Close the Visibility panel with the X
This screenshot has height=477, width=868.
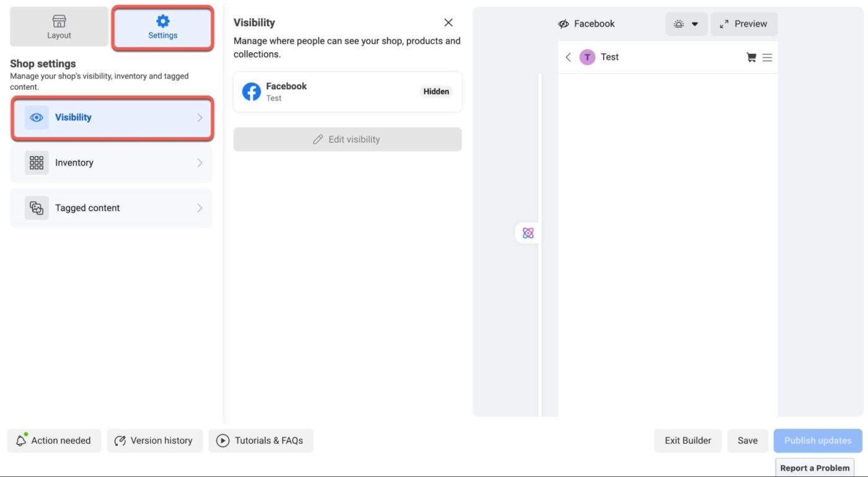click(x=448, y=22)
